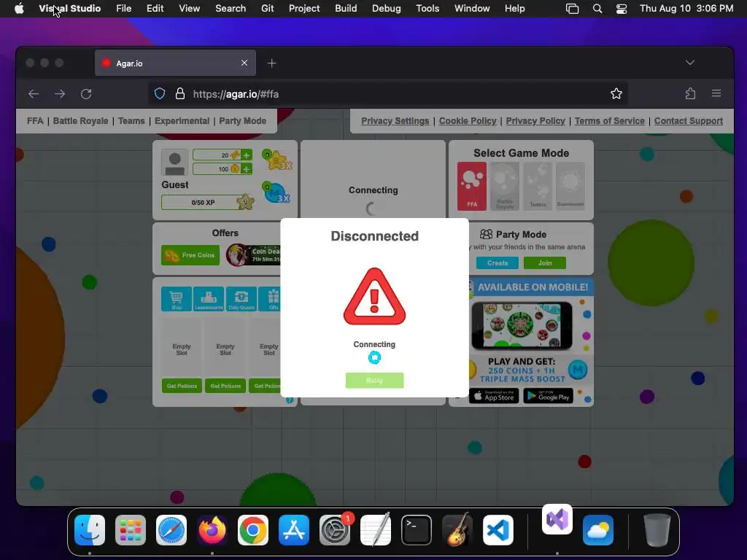The width and height of the screenshot is (747, 560).
Task: Click the Get it on Google Play badge
Action: 549,396
